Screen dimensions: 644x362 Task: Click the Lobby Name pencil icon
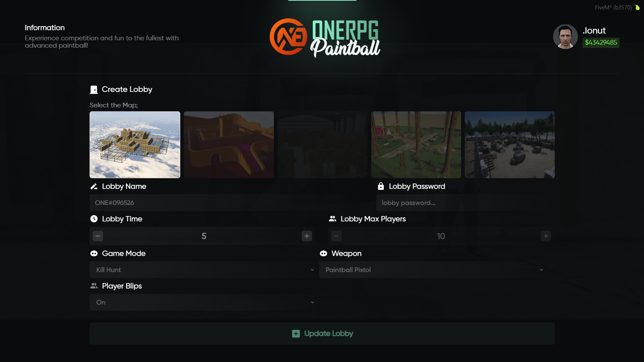tap(94, 187)
